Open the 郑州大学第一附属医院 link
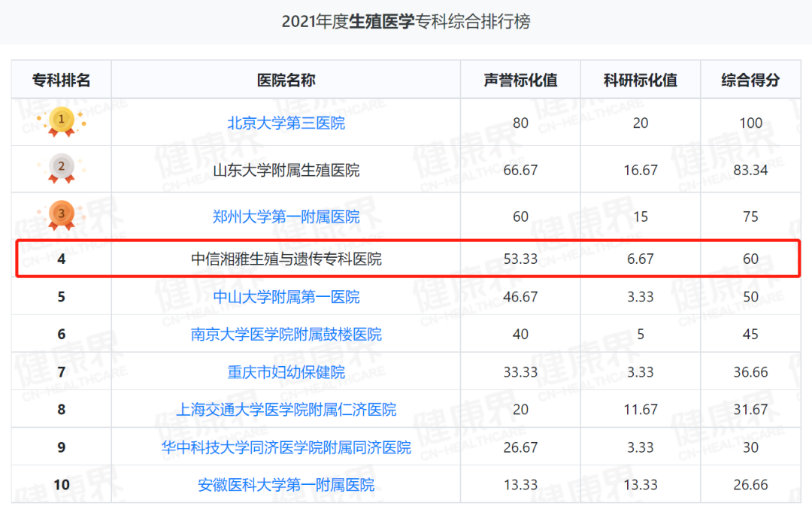The height and width of the screenshot is (521, 812). click(286, 217)
